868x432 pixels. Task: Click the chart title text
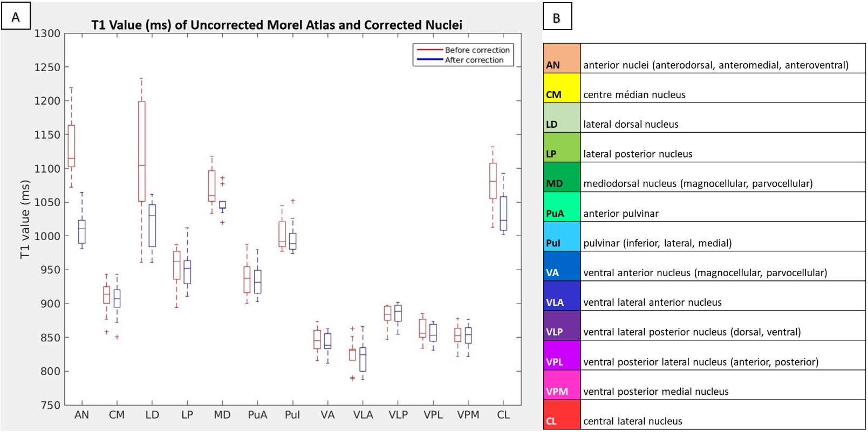(276, 25)
